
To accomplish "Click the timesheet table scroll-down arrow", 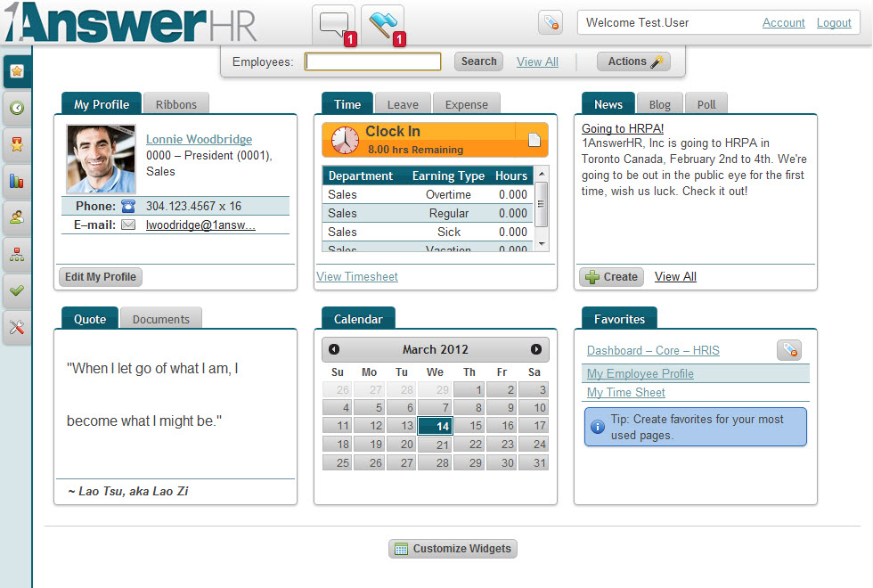I will click(542, 244).
